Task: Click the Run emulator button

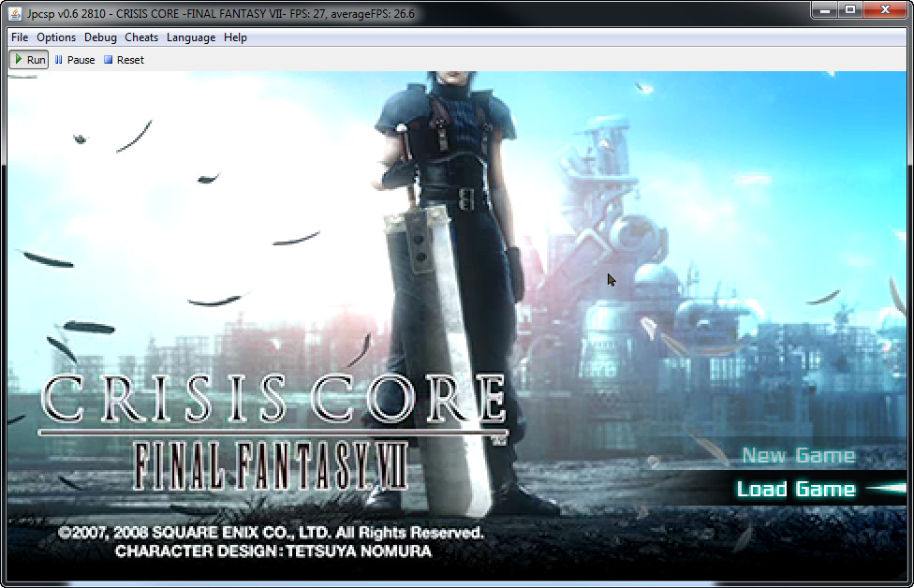Action: click(x=29, y=60)
